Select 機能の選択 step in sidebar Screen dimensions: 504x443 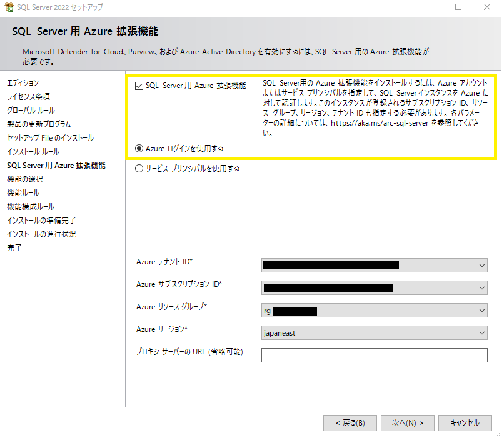pyautogui.click(x=25, y=179)
